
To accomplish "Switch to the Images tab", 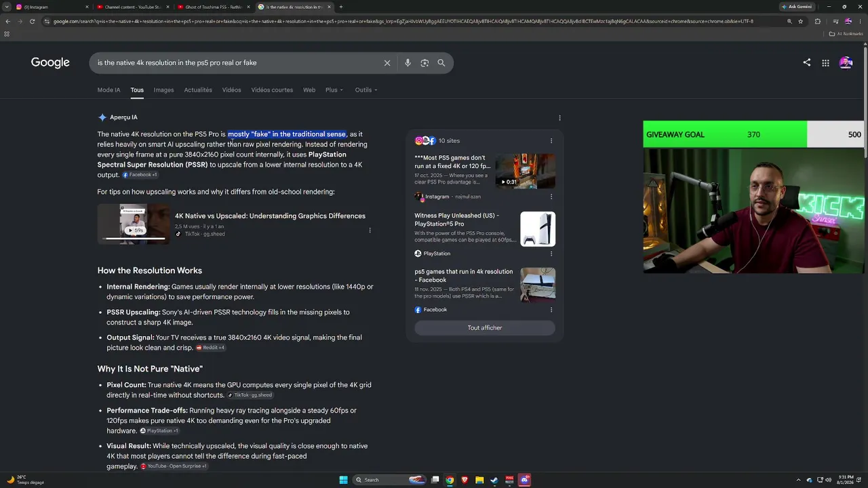I will (x=163, y=90).
